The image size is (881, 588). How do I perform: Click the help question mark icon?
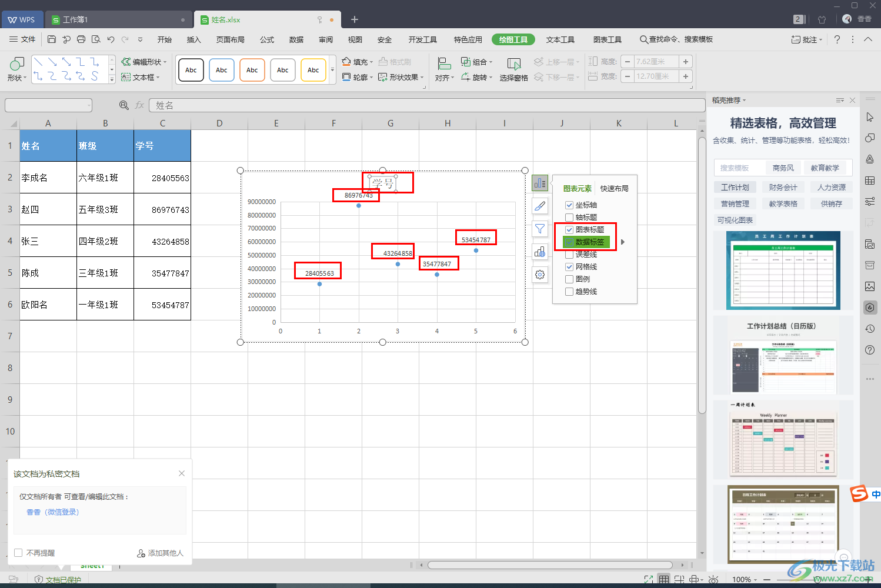[x=837, y=39]
